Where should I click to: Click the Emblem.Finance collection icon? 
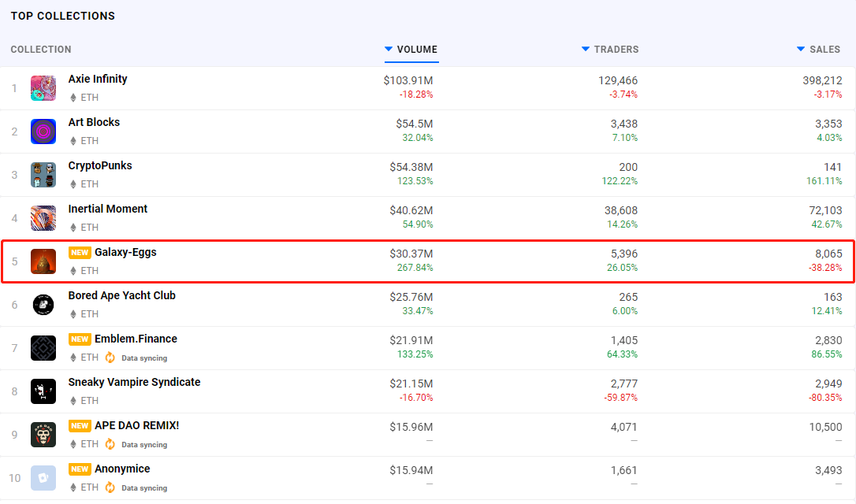(43, 348)
